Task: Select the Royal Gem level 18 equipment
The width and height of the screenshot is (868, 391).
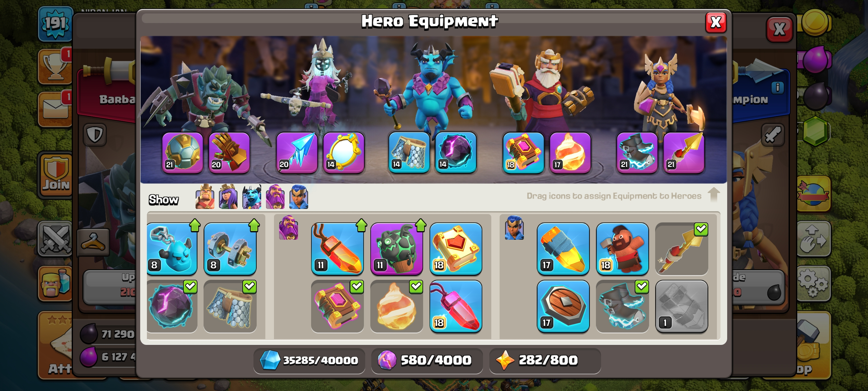Action: tap(456, 306)
